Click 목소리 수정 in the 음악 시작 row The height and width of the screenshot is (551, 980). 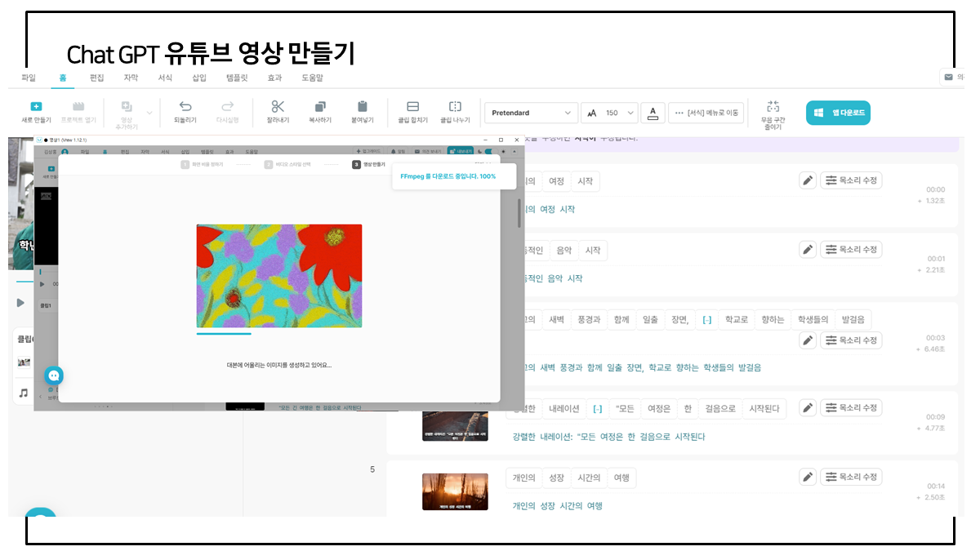(x=851, y=249)
